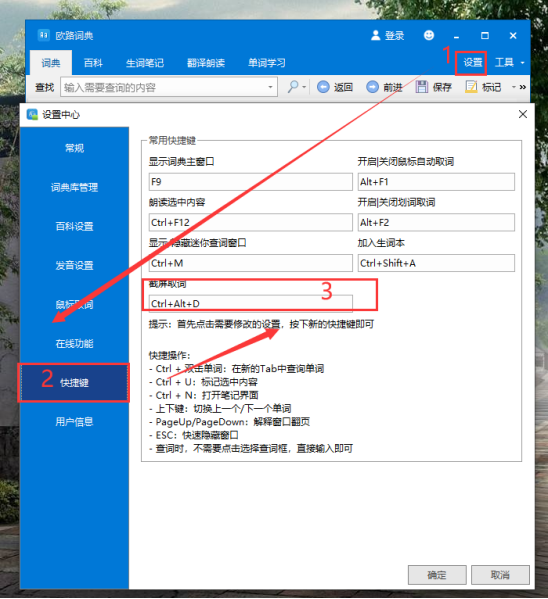Click the 常用快捷键 group label
The image size is (548, 599).
[172, 140]
